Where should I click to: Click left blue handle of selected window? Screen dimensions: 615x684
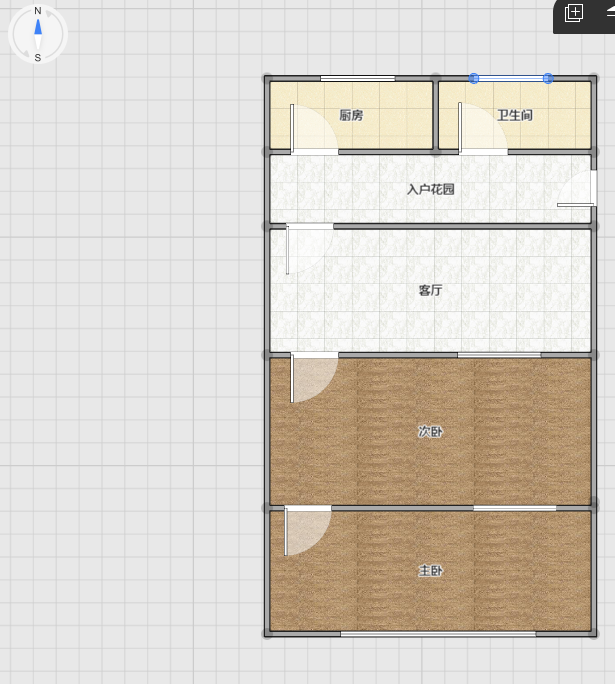coord(474,79)
